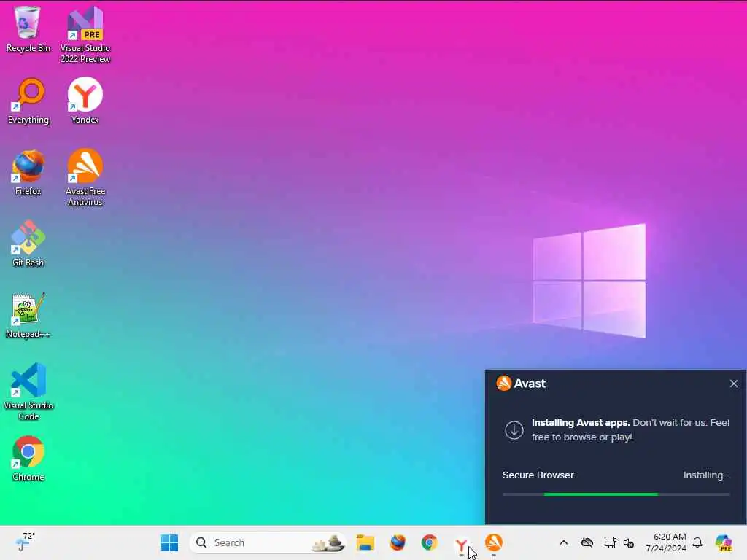Screen dimensions: 747x560
Task: Click the muted volume tray icon
Action: tap(629, 542)
